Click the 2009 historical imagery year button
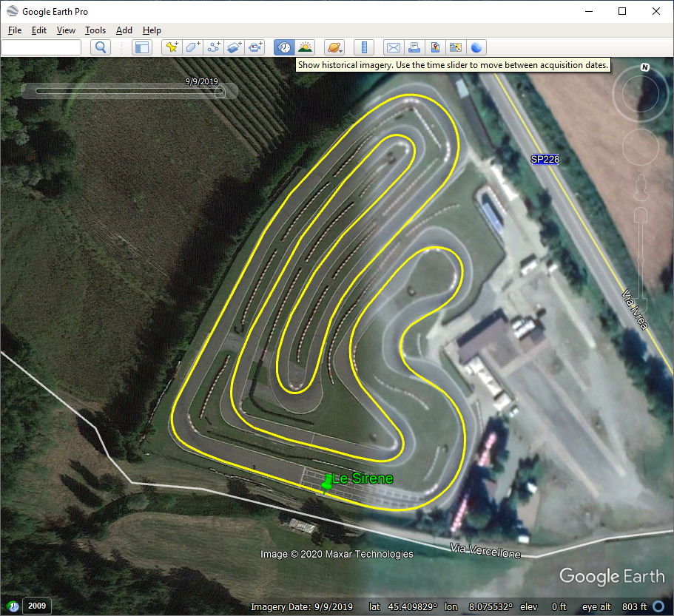 tap(37, 606)
